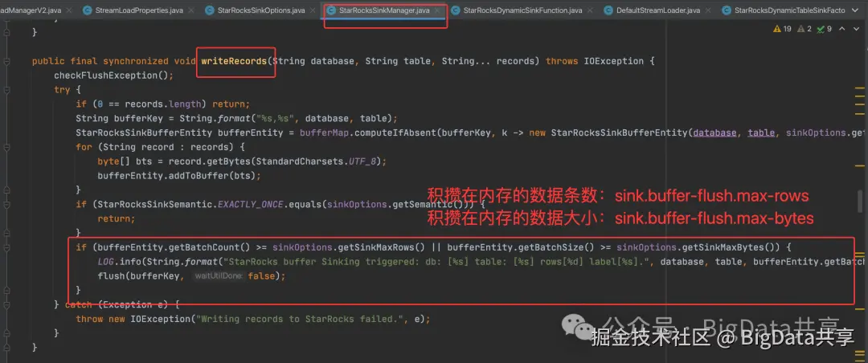Click the class icon on StarRocksSinkManager.java tab
The image size is (868, 363).
pos(332,10)
